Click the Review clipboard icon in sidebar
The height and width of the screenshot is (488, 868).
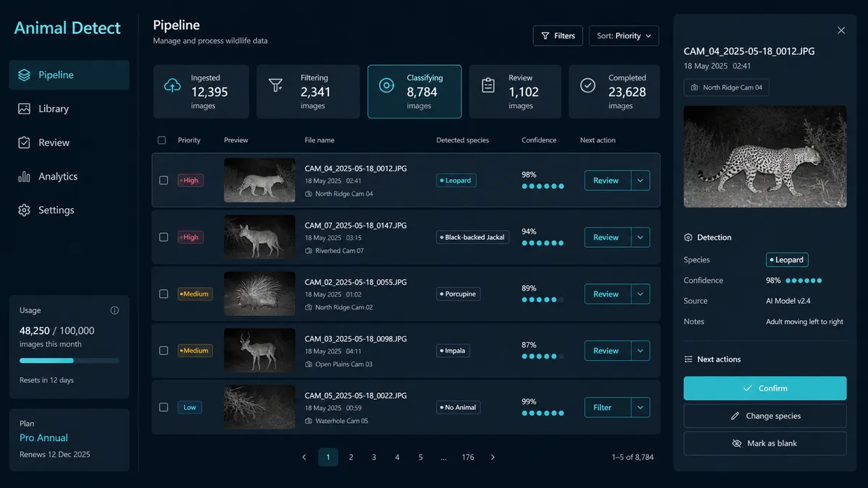tap(25, 142)
